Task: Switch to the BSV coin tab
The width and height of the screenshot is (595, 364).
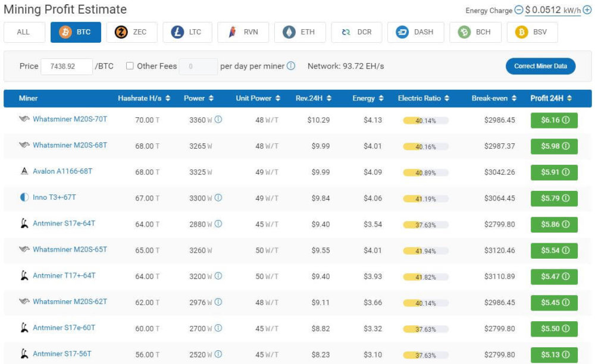Action: point(532,32)
